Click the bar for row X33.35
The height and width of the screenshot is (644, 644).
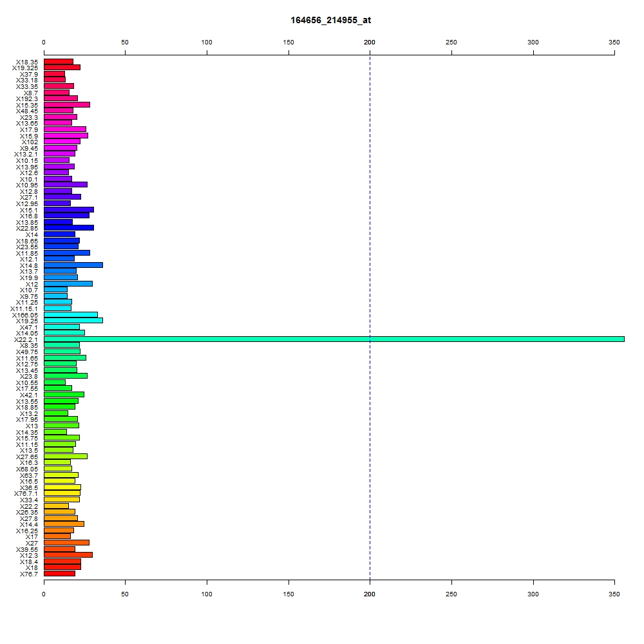59,86
